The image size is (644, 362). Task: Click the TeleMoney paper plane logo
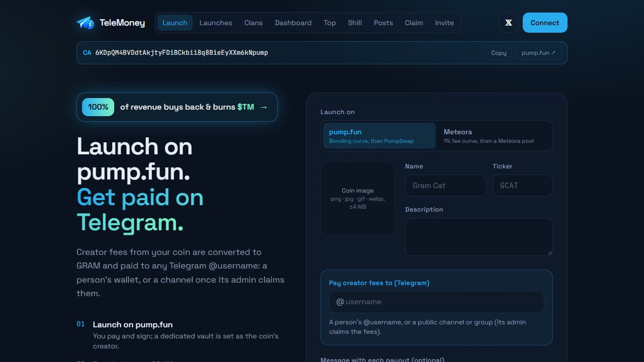pyautogui.click(x=86, y=23)
